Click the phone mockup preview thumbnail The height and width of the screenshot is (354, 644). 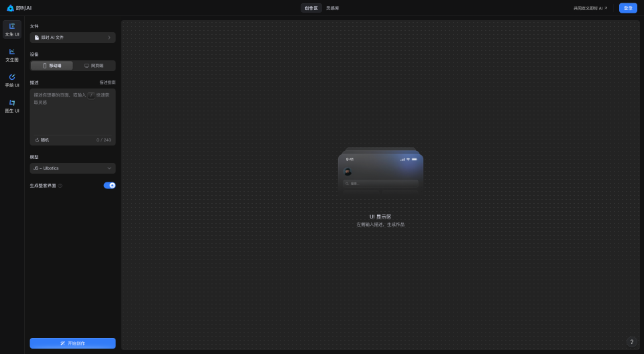380,170
